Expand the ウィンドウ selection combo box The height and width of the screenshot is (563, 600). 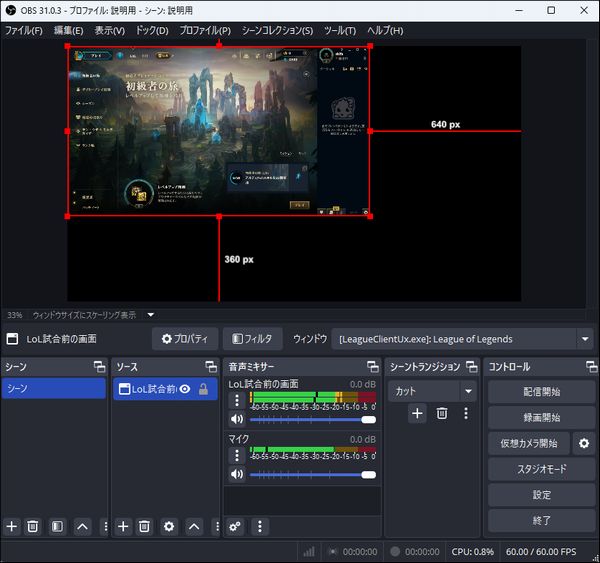[x=462, y=339]
